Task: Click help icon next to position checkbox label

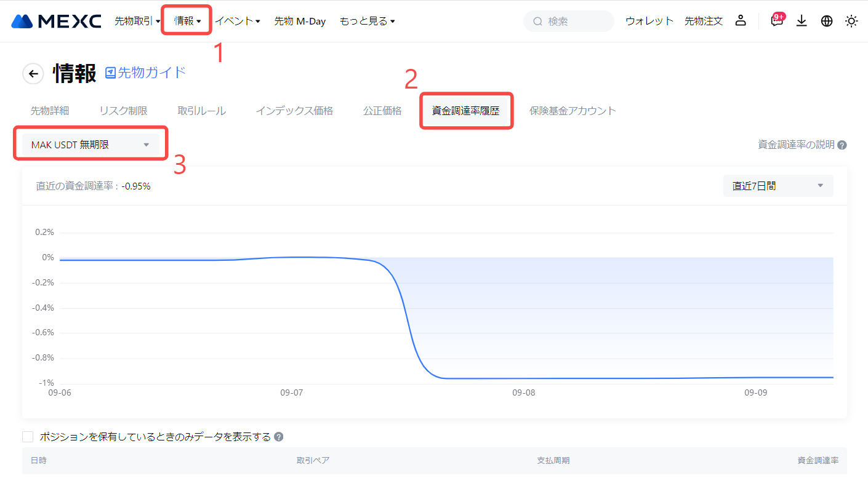Action: [x=278, y=437]
